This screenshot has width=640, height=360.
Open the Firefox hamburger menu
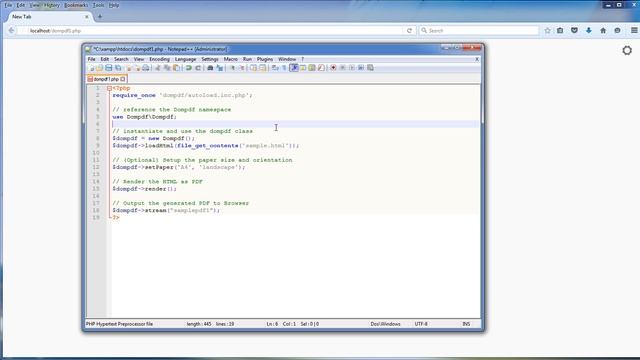point(634,31)
